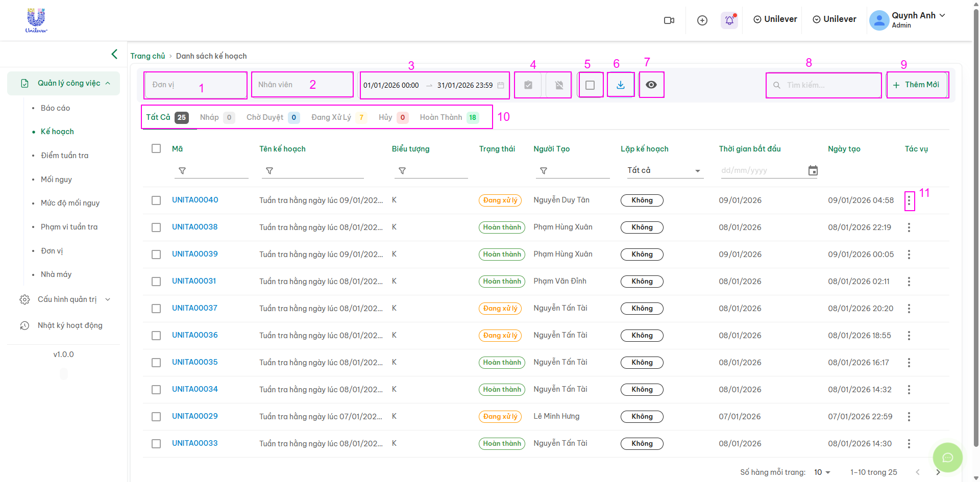Click the calendar icon in start-time filter
This screenshot has height=482, width=980.
[x=813, y=171]
